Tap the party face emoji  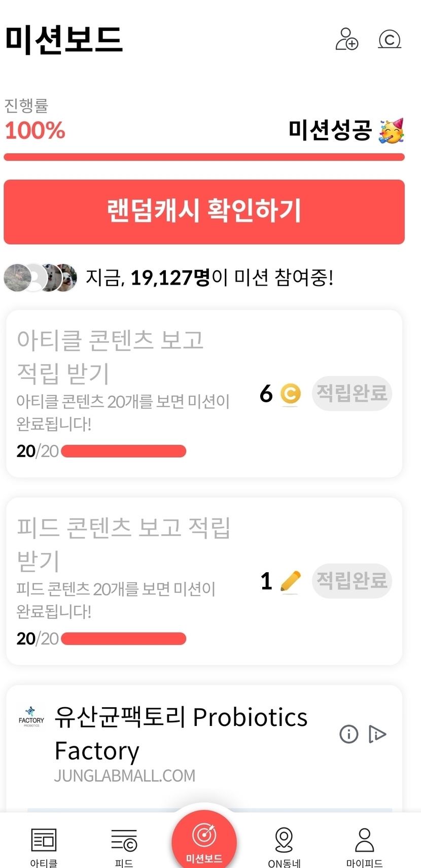click(x=392, y=131)
